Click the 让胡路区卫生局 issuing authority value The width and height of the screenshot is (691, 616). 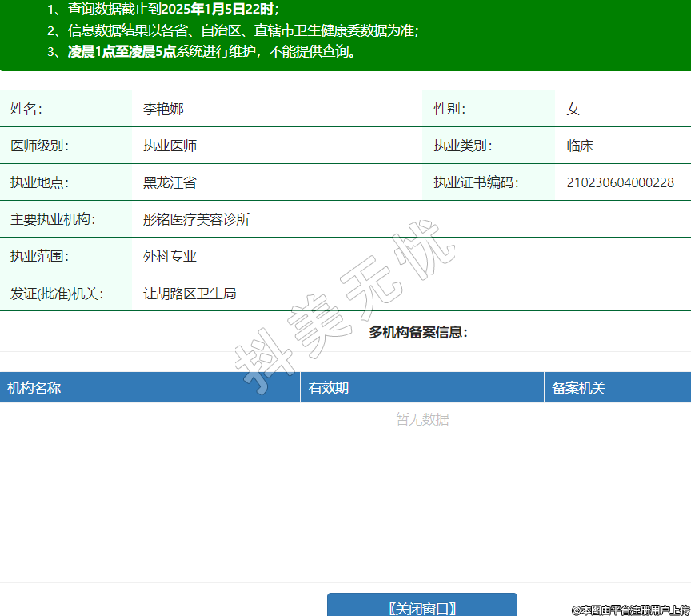190,294
